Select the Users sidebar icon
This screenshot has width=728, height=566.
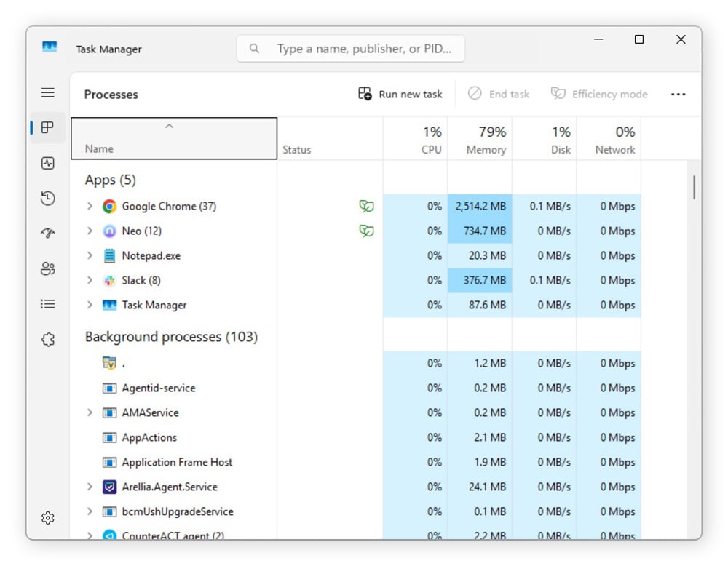(47, 268)
